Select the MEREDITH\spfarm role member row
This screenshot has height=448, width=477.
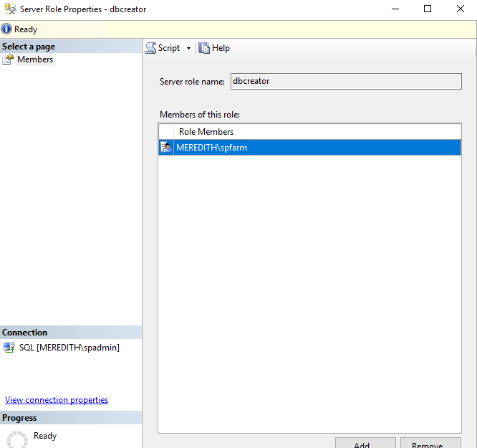pos(309,148)
